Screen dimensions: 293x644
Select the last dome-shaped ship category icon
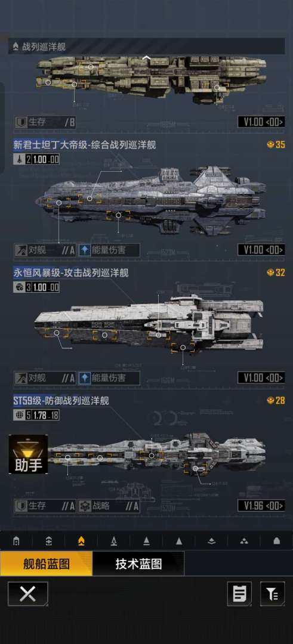276,541
